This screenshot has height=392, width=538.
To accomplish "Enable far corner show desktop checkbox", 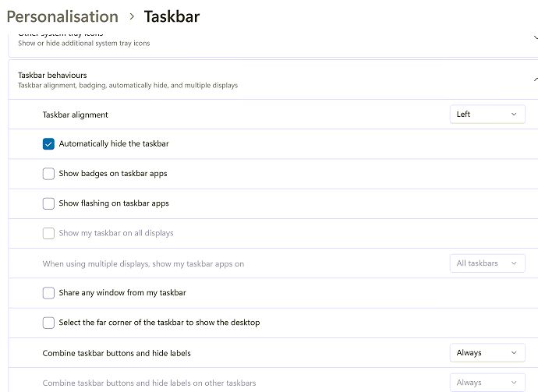I will (x=48, y=323).
